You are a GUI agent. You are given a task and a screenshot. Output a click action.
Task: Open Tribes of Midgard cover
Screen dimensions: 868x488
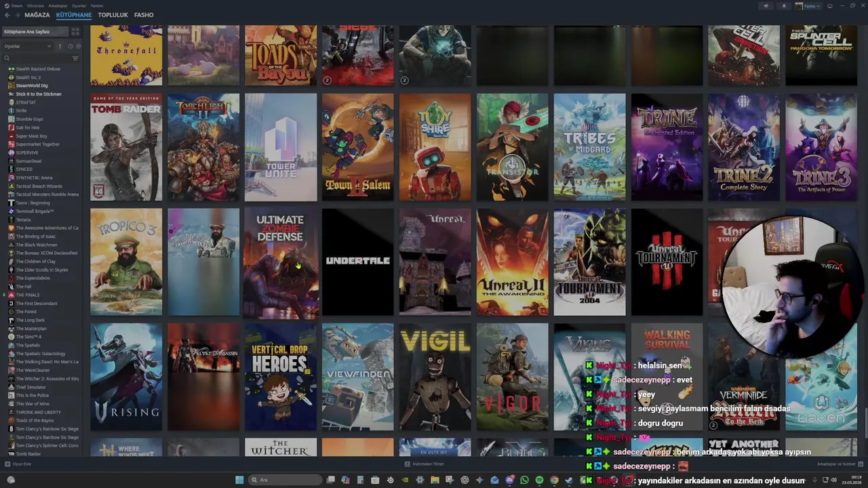coord(590,147)
